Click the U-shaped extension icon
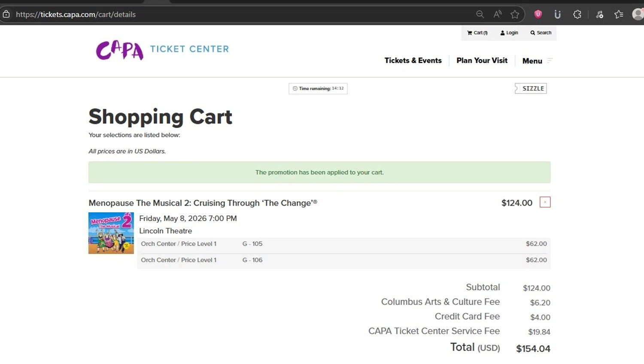Screen dimensions: 644x364 558,15
